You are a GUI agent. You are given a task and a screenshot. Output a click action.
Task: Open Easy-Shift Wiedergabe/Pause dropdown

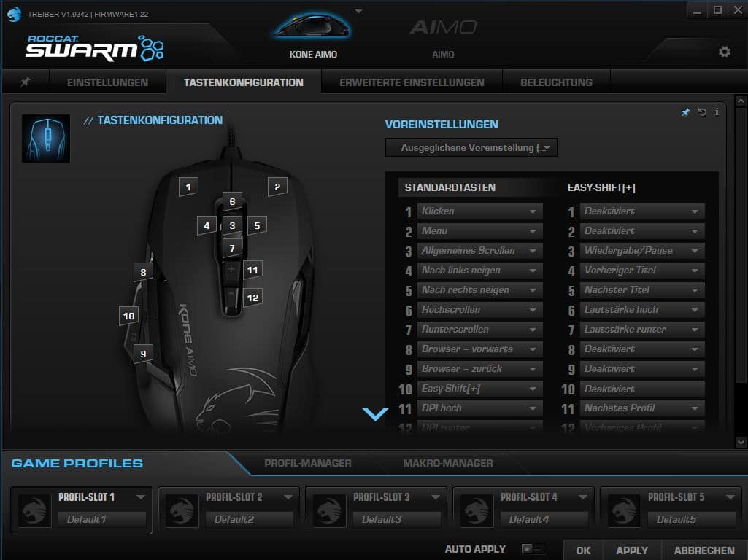[695, 251]
